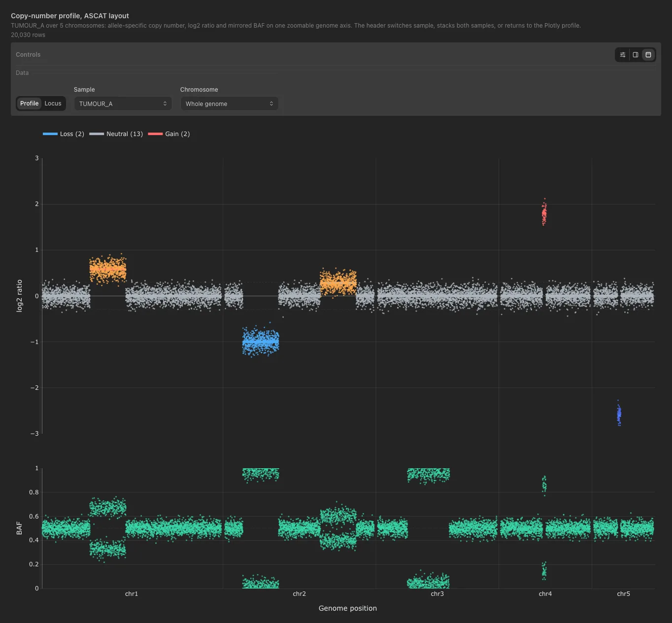672x623 pixels.
Task: Toggle the Loss (2) legend entry
Action: click(64, 134)
